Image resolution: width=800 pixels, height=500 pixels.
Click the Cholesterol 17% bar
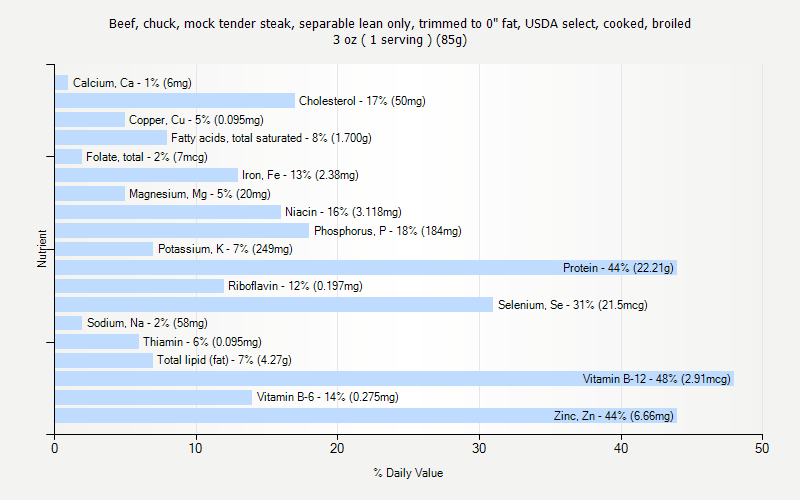pos(175,101)
